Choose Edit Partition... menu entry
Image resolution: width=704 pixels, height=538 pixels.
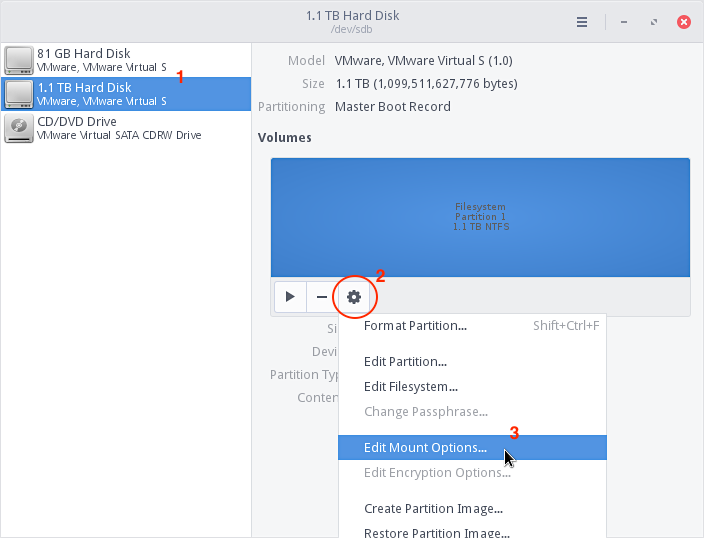click(x=405, y=361)
